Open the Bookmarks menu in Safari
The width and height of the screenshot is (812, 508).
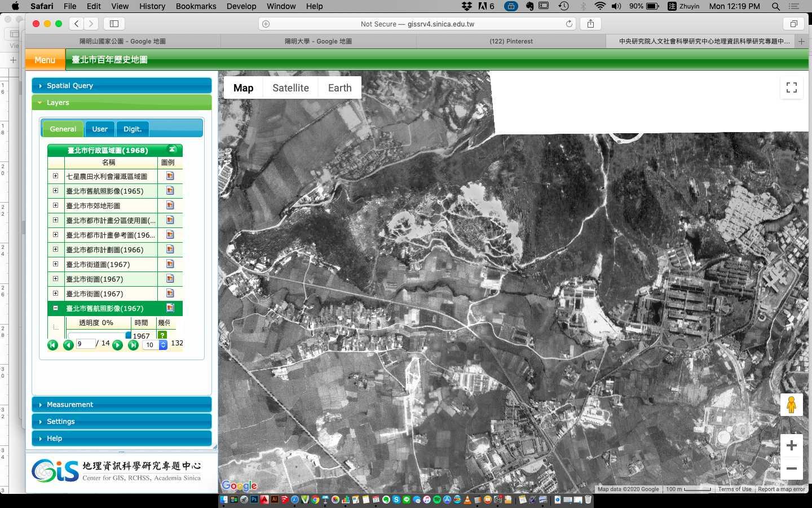[196, 6]
